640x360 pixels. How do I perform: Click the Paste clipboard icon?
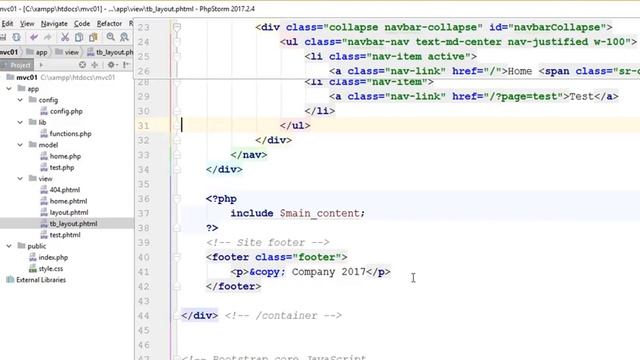93,38
